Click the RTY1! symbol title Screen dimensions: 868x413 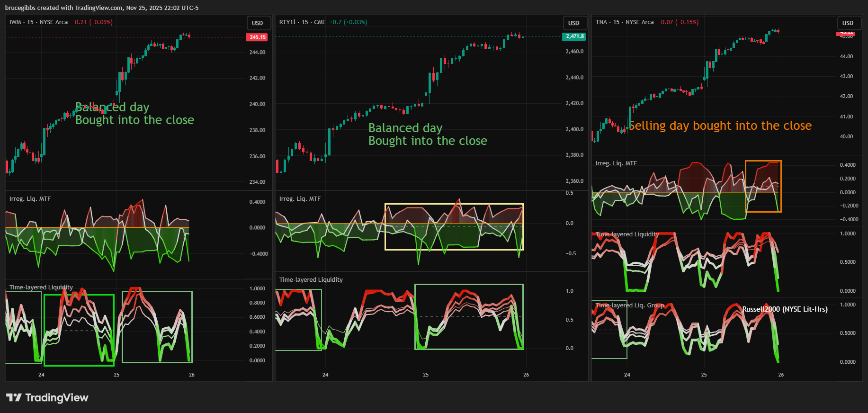click(287, 22)
